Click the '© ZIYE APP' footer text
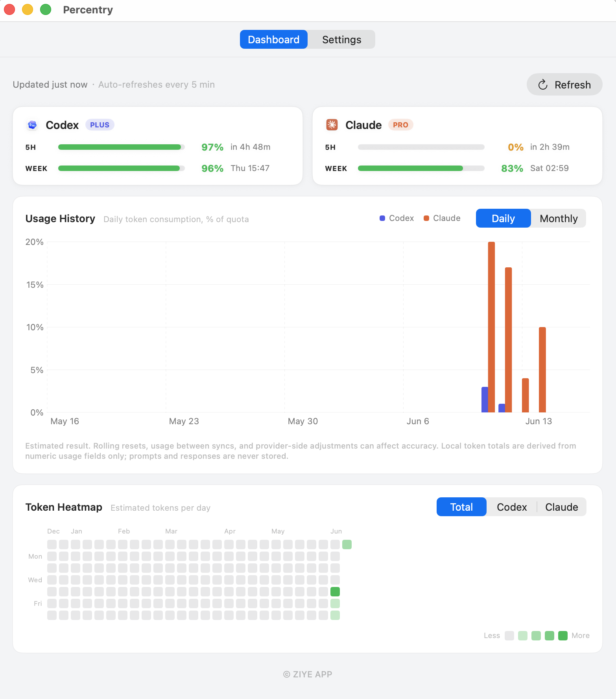Screen dimensions: 616x699 [308, 674]
